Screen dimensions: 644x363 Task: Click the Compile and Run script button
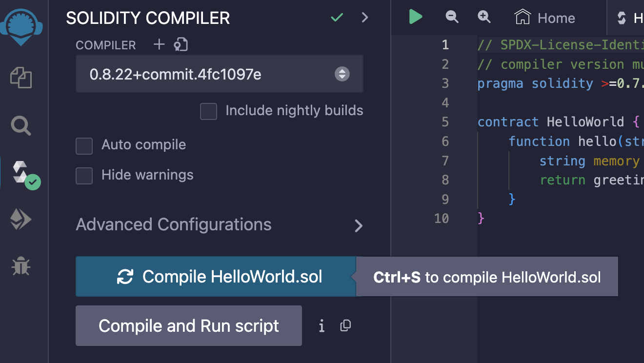[188, 325]
